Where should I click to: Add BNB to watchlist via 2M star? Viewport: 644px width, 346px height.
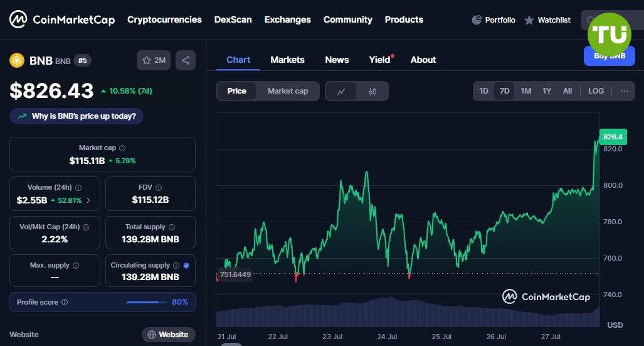pyautogui.click(x=154, y=60)
